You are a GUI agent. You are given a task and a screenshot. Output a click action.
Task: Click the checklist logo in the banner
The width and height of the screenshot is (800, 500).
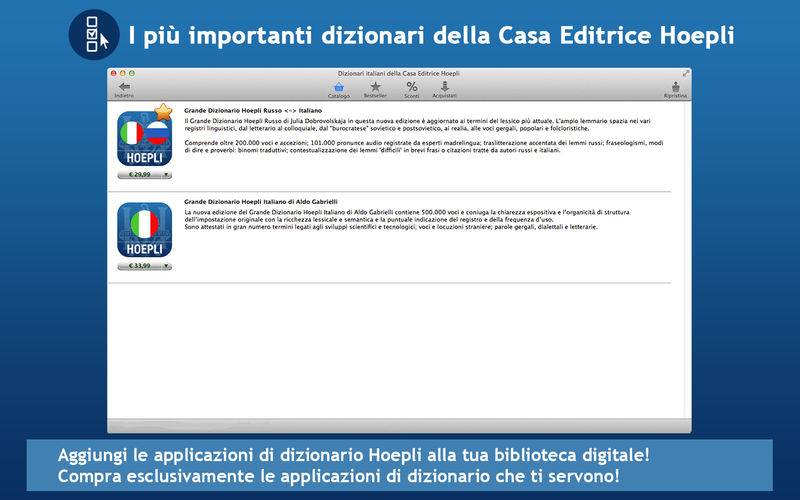coord(94,35)
